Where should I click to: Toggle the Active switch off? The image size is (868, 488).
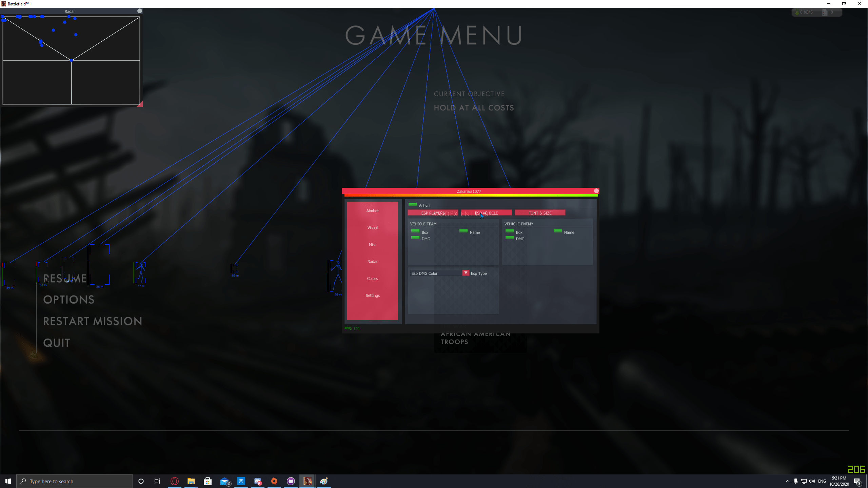(x=413, y=205)
